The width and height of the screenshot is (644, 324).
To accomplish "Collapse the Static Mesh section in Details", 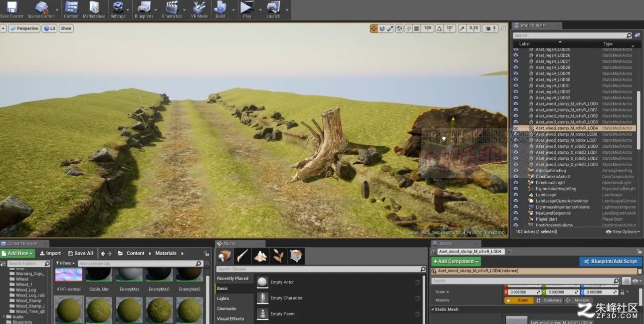I will tap(432, 310).
